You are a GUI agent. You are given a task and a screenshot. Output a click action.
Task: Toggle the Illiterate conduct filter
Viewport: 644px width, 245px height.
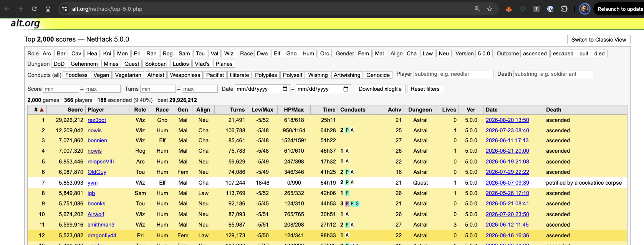pos(240,75)
